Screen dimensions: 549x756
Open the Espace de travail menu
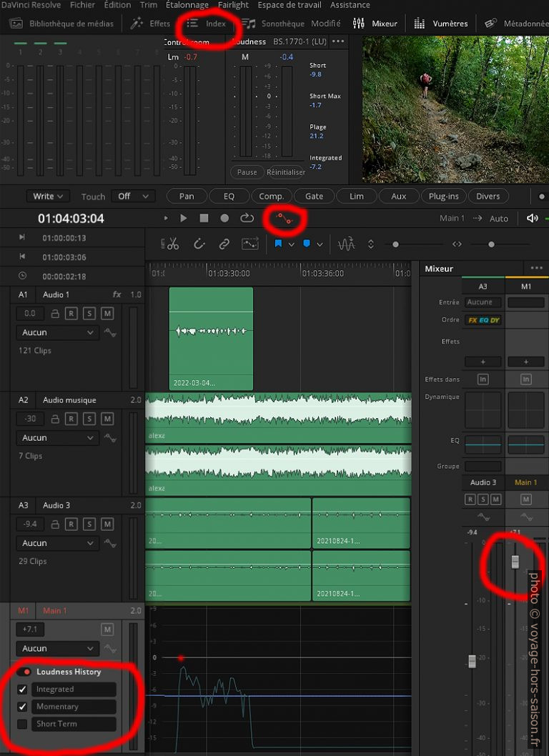point(290,5)
